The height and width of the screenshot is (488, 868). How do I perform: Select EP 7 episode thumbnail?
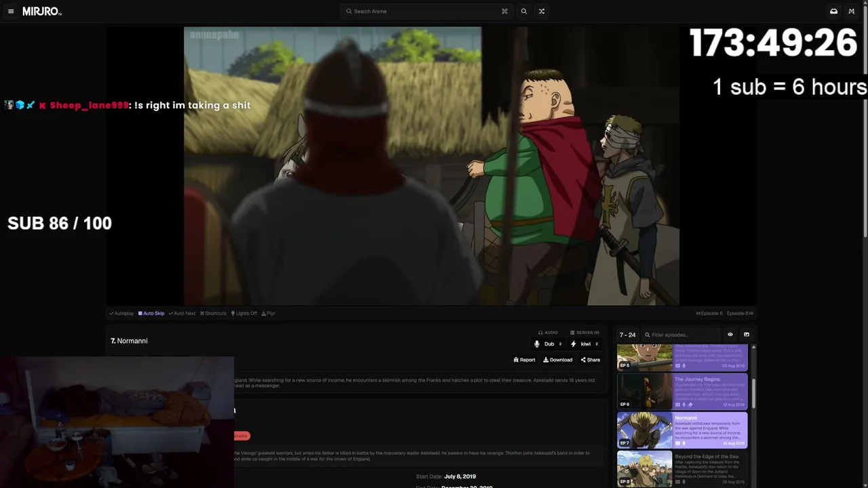[x=644, y=430]
